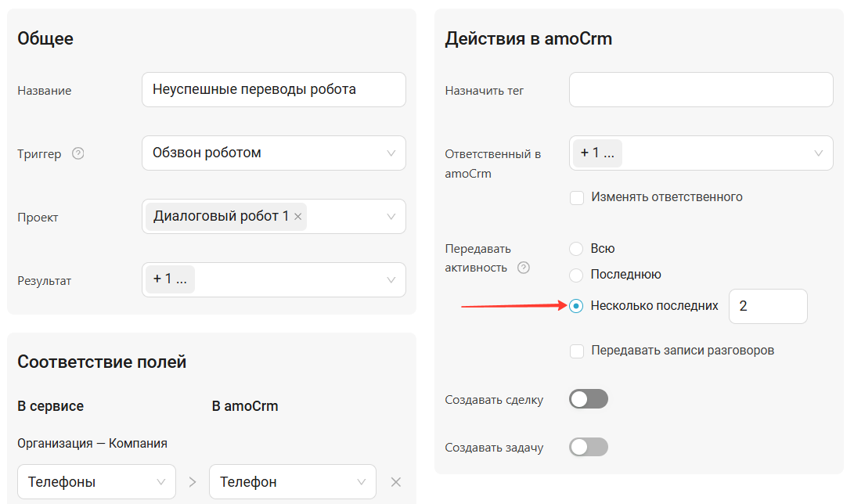Screen dimensions: 854x504
Task: Open the Триггер dropdown Обзвон роботом
Action: (x=274, y=153)
